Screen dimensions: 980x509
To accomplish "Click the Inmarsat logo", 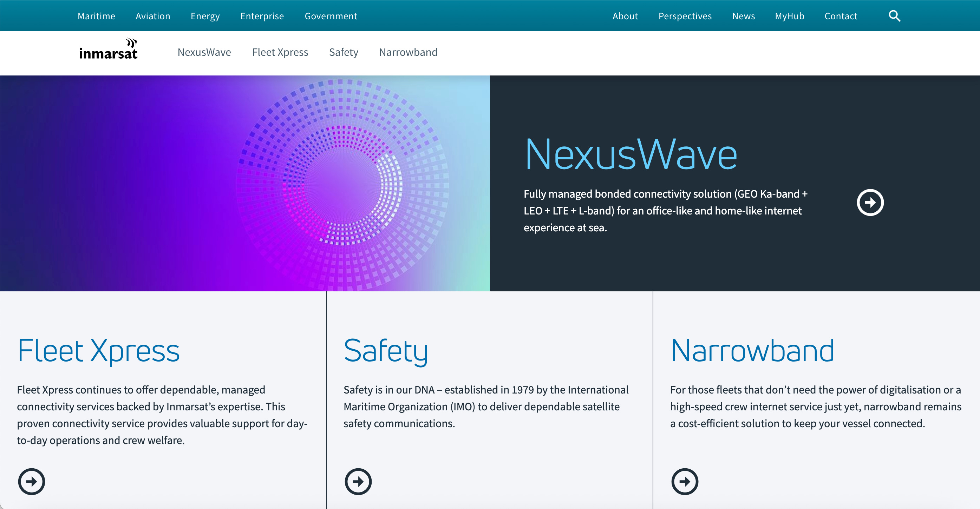I will pyautogui.click(x=108, y=49).
